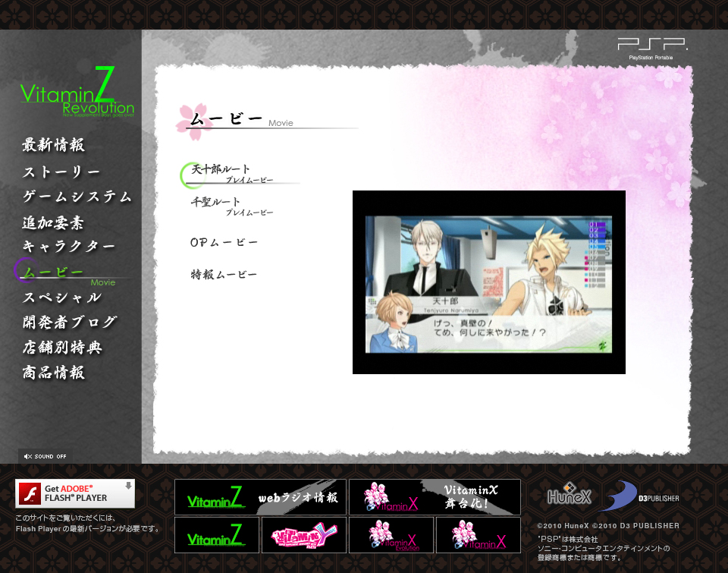Open the VitaminX 舞台化 banner
The image size is (728, 573).
click(x=435, y=497)
